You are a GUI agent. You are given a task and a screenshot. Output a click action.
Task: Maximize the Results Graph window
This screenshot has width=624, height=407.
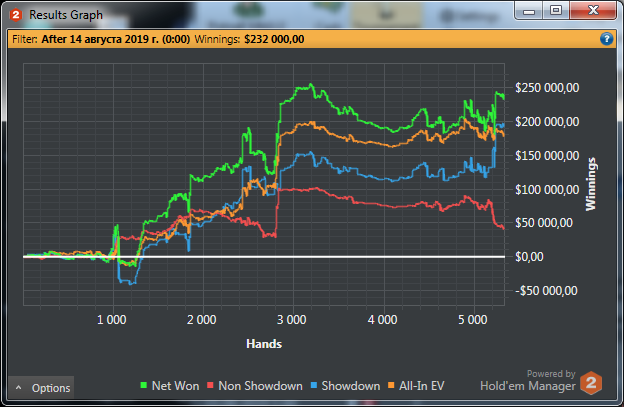point(556,11)
